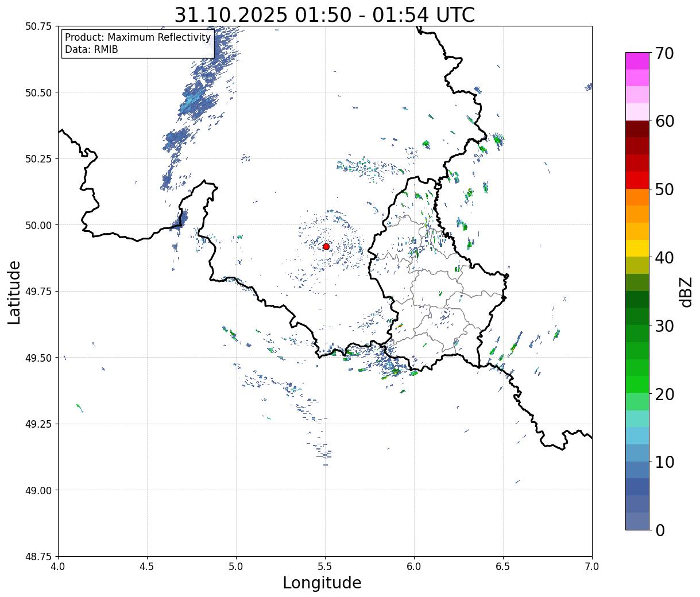Click the latitude tick label 48.75
Image resolution: width=700 pixels, height=597 pixels.
coord(38,557)
